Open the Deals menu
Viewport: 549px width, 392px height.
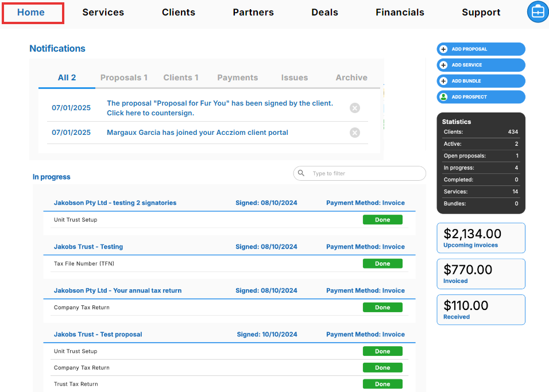[324, 12]
